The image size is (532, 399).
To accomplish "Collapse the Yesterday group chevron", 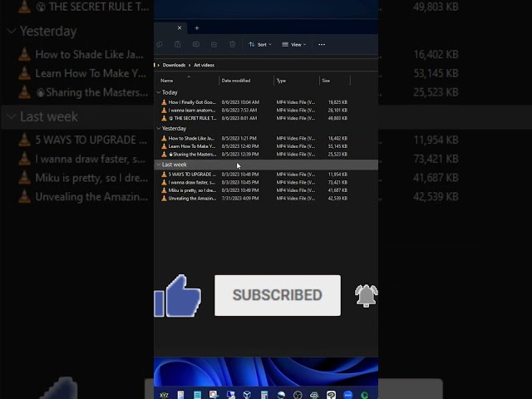I will pos(159,128).
